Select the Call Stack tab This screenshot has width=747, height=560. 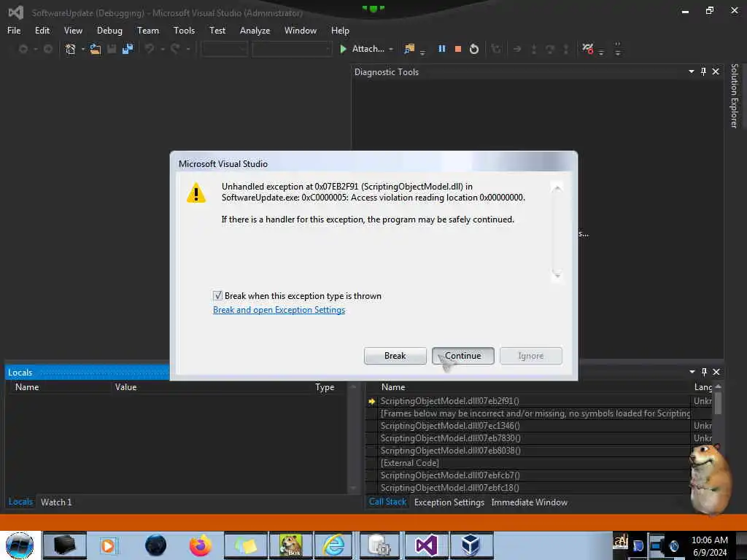tap(387, 502)
